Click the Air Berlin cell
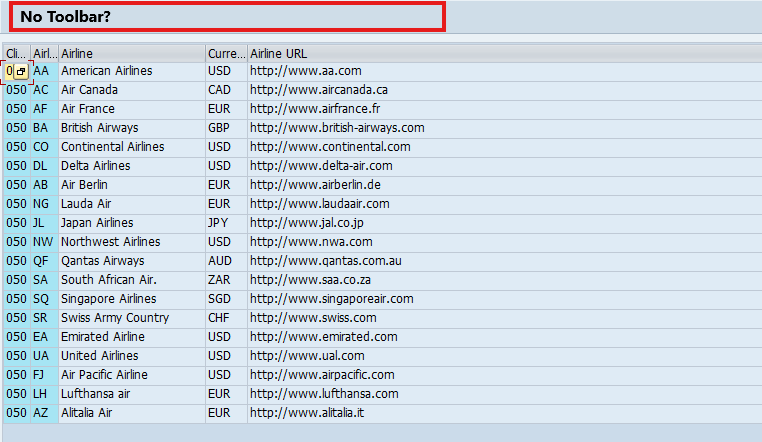762x442 pixels. pos(132,185)
